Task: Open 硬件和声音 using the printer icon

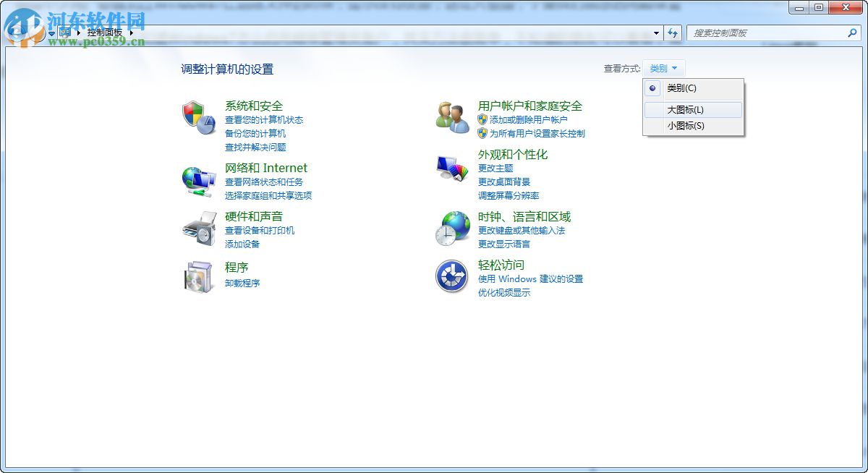Action: click(197, 229)
